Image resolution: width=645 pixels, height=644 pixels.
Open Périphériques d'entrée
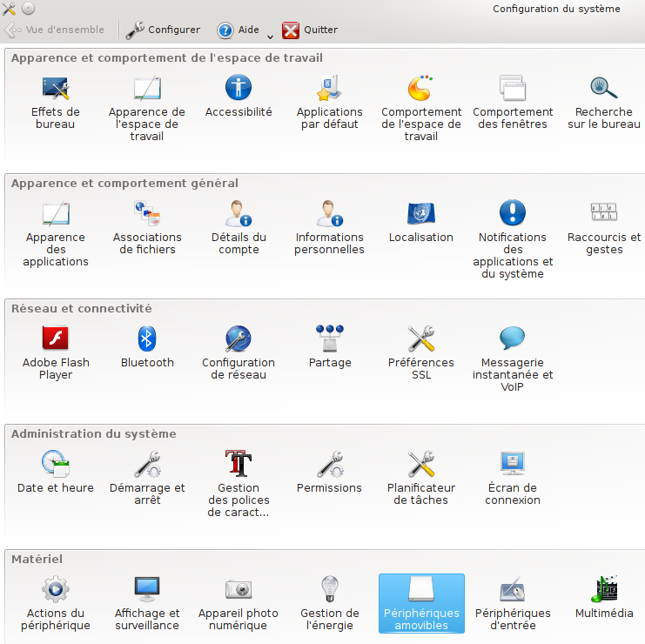[x=513, y=604]
